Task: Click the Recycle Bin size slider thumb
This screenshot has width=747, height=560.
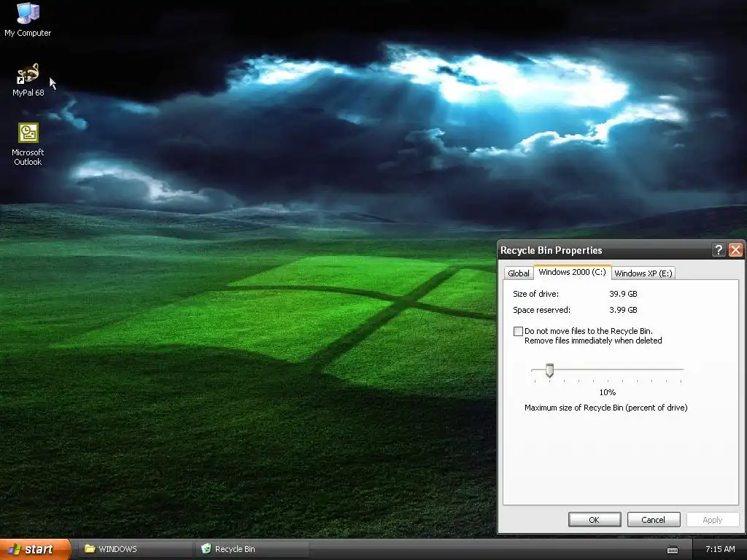Action: (x=549, y=370)
